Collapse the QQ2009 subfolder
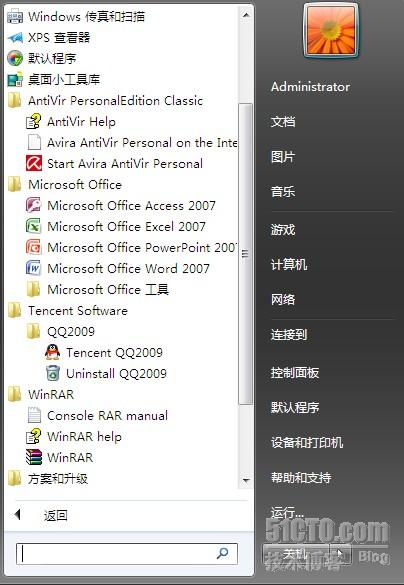404x585 pixels. 60,331
